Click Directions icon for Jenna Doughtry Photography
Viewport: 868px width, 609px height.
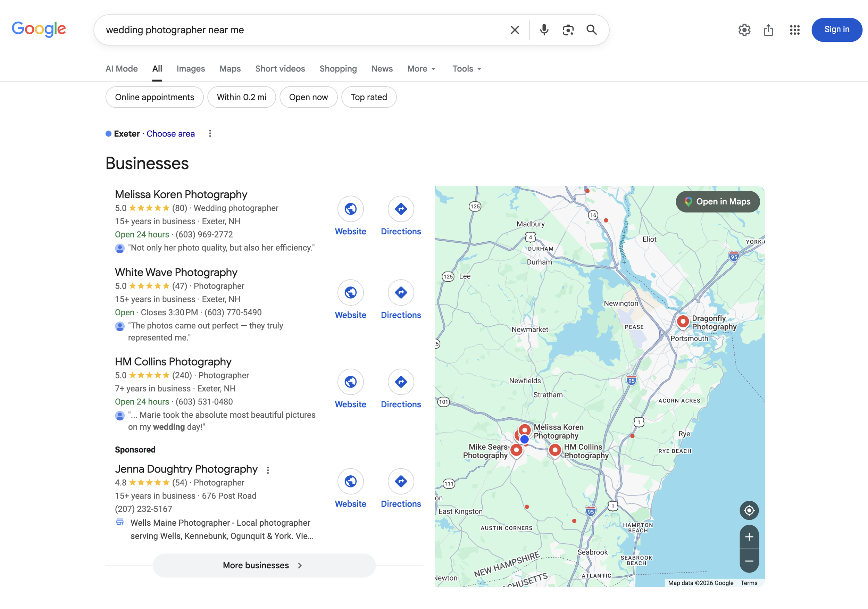[x=401, y=481]
